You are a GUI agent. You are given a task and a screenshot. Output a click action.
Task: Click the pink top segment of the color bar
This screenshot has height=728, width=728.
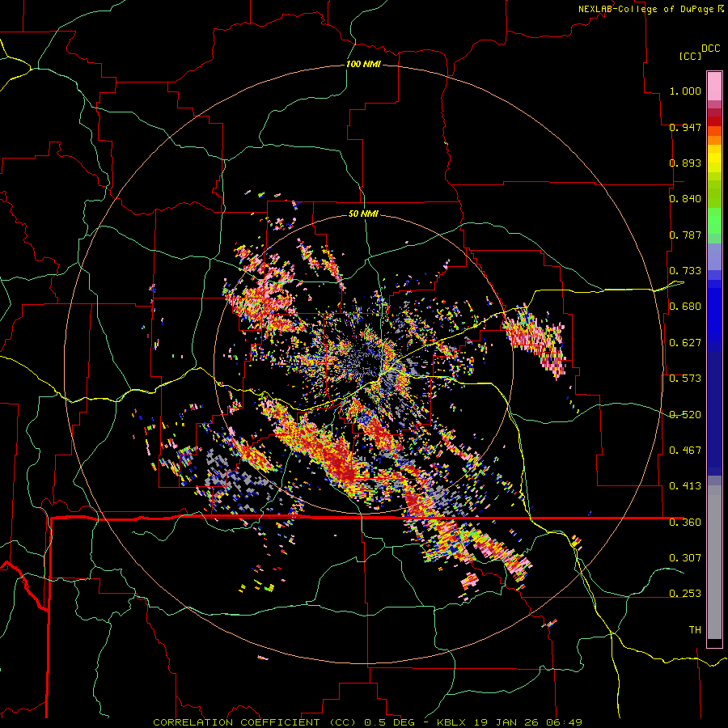[714, 86]
